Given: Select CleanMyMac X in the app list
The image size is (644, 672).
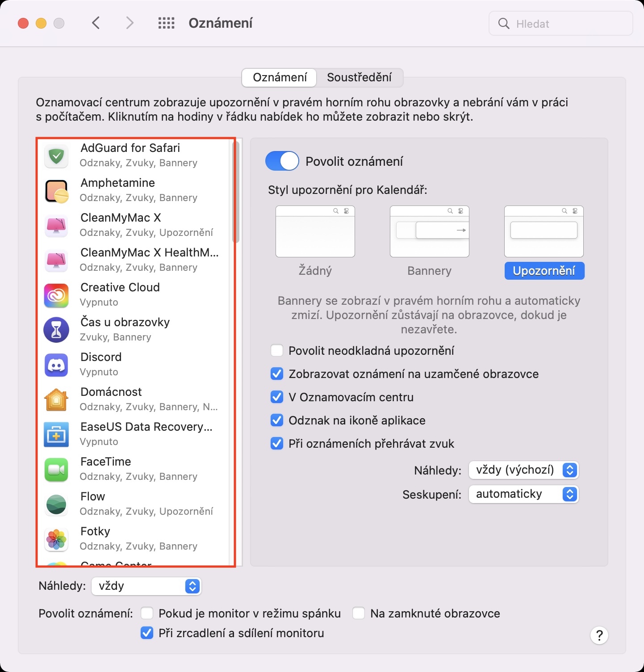Looking at the screenshot, I should pos(133,226).
